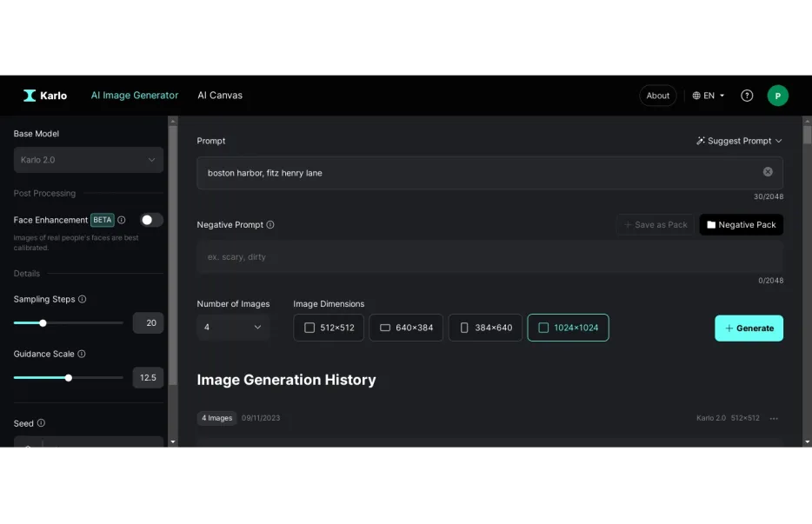Select the 512×512 image dimension
The height and width of the screenshot is (524, 812).
329,328
